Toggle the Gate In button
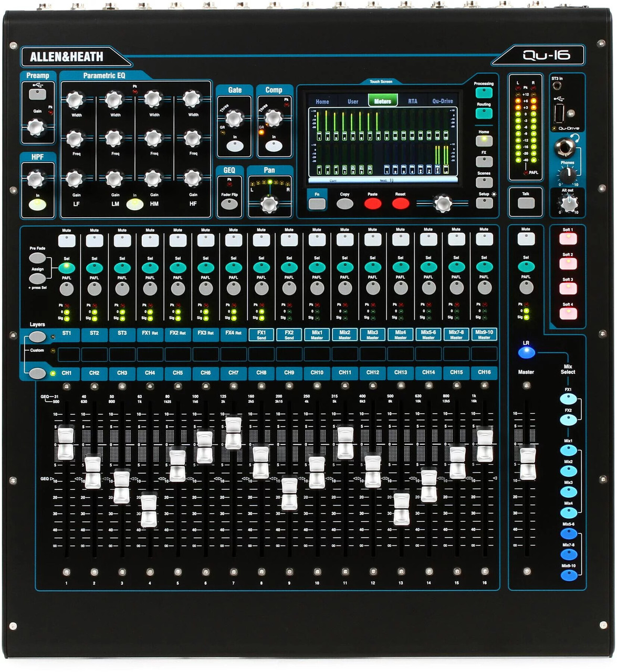Viewport: 617px width, 672px height. click(x=235, y=146)
